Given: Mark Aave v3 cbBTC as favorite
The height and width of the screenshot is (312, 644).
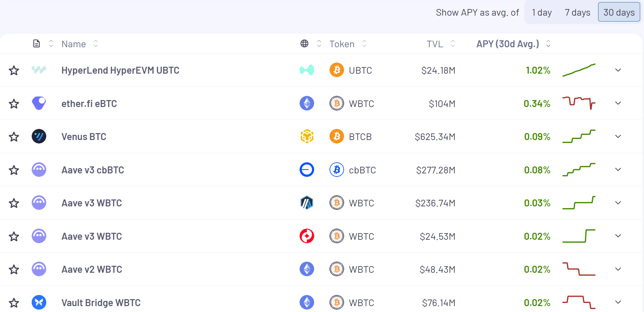Looking at the screenshot, I should click(14, 170).
